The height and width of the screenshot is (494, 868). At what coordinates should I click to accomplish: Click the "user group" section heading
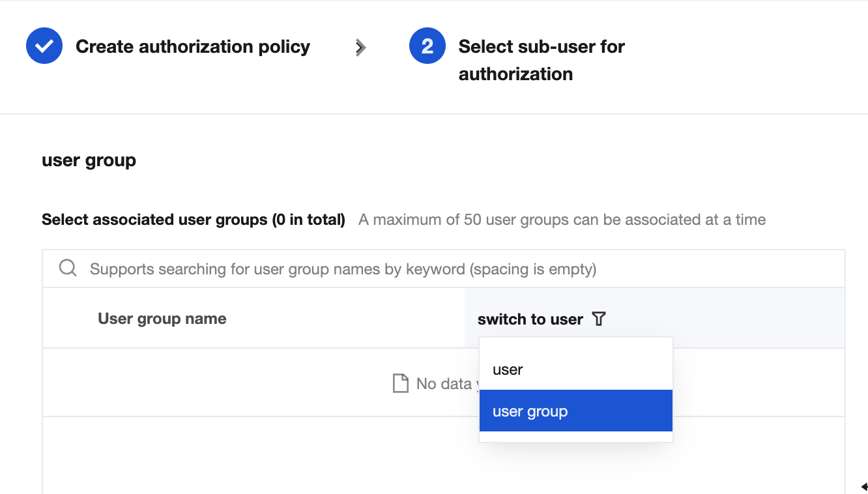click(89, 160)
